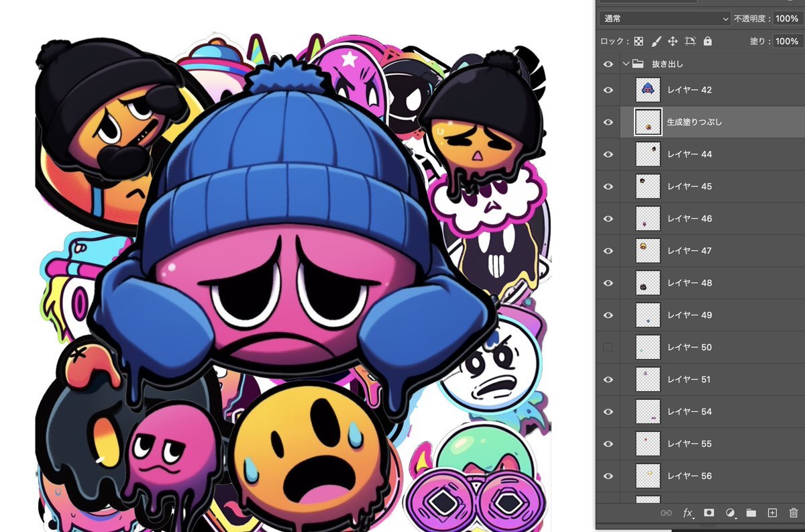
Task: Delete layer using the trash icon
Action: point(794,513)
